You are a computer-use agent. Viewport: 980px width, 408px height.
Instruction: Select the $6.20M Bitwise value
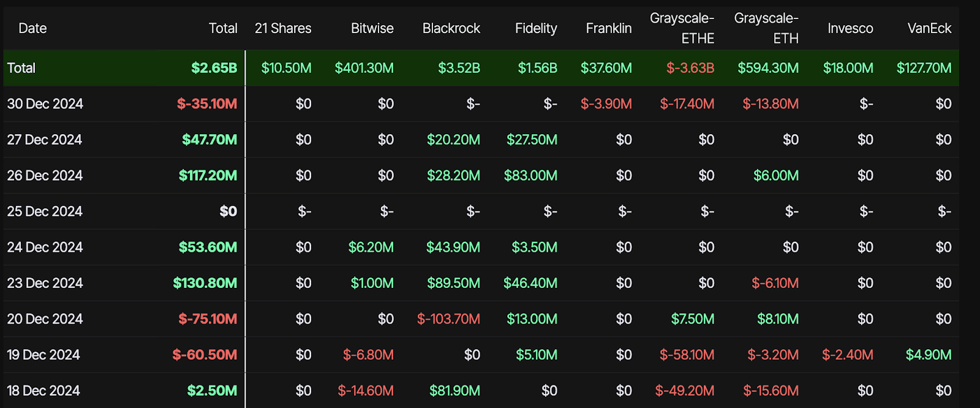click(371, 247)
